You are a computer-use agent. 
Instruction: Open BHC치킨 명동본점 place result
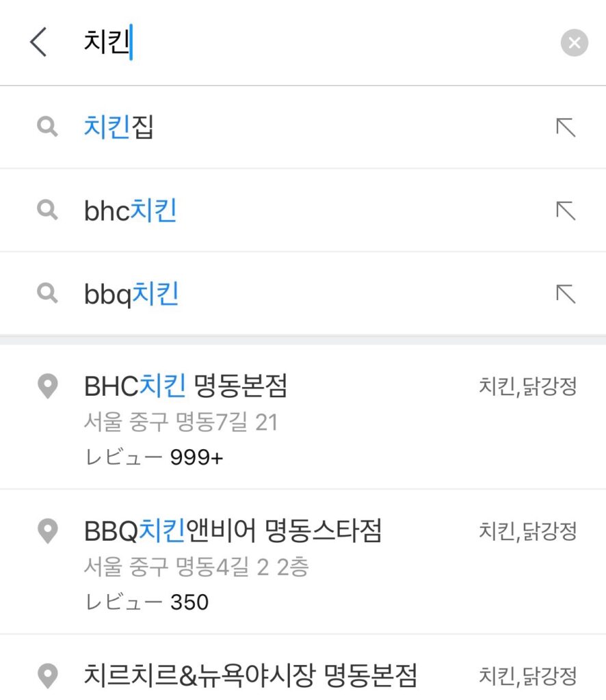[303, 418]
